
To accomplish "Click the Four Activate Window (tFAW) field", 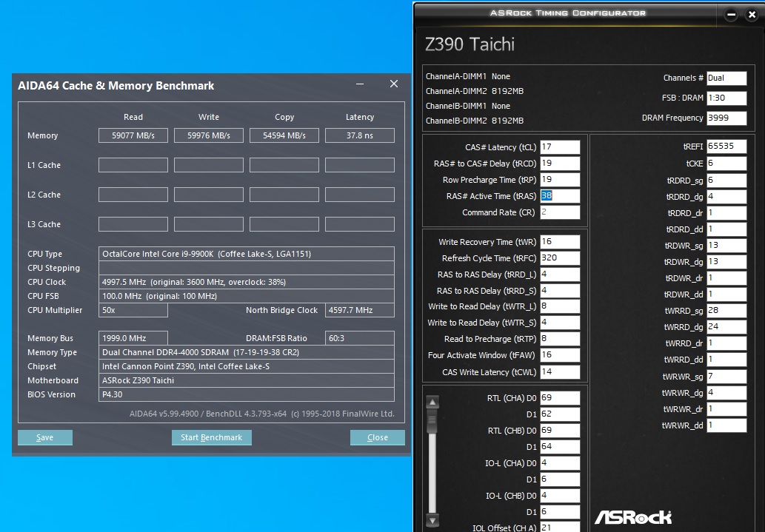I will point(560,355).
